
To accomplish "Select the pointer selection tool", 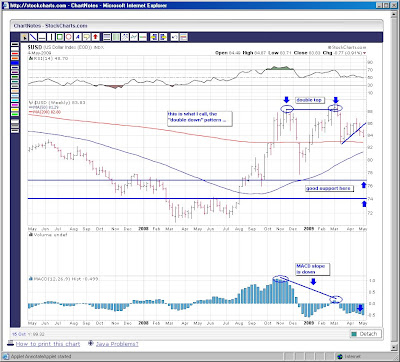I will tap(24, 37).
